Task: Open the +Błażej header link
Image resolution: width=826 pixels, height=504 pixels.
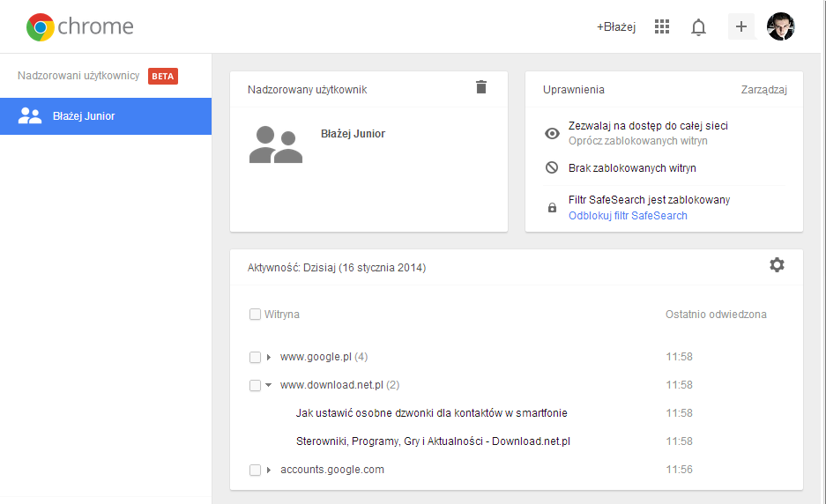Action: [616, 26]
